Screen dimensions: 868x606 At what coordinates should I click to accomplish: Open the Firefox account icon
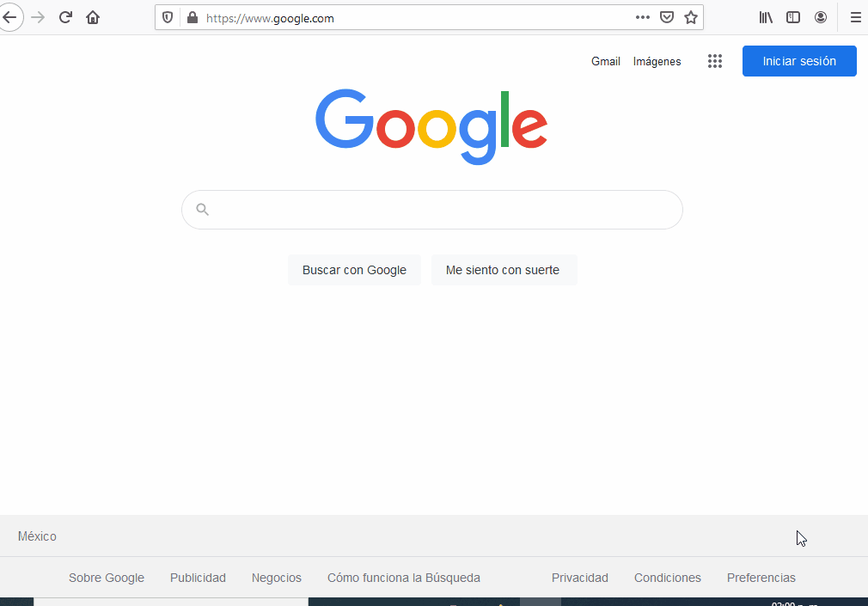coord(821,18)
